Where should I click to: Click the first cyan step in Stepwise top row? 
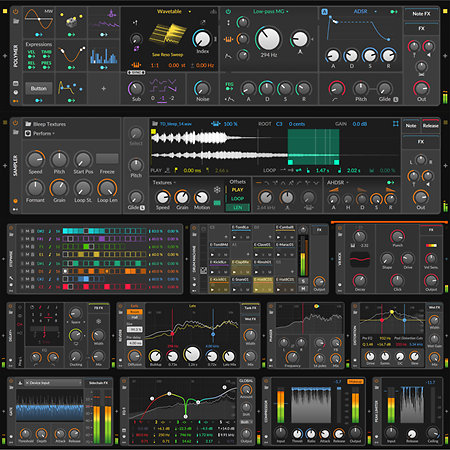[x=65, y=231]
